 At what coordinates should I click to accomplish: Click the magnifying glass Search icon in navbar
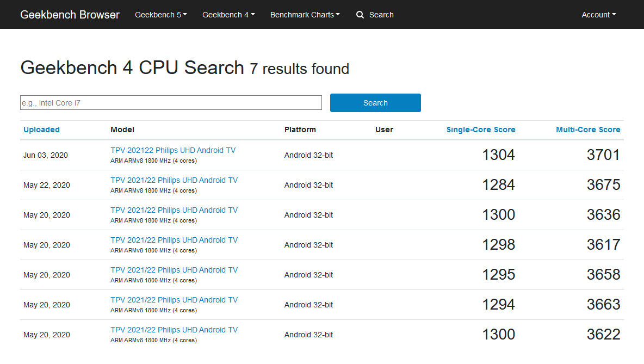click(x=360, y=15)
